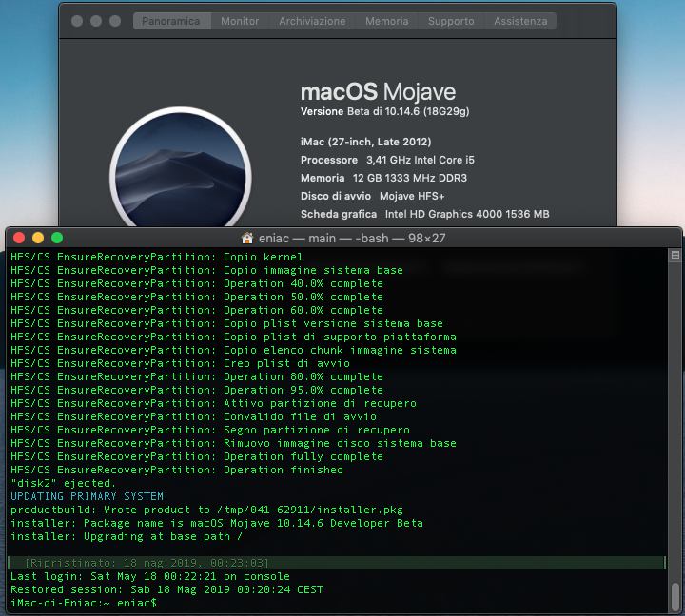Click the 'Operation finished' line
Image resolution: width=685 pixels, height=616 pixels.
coord(177,470)
